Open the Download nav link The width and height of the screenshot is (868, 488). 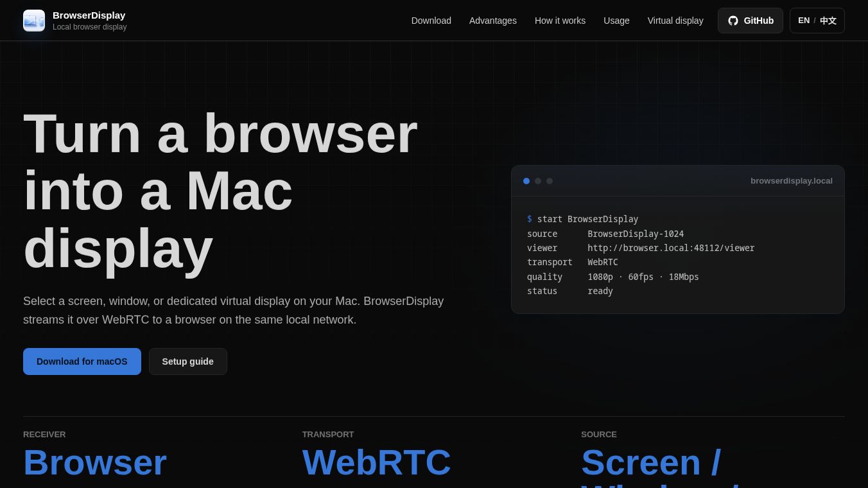point(431,21)
